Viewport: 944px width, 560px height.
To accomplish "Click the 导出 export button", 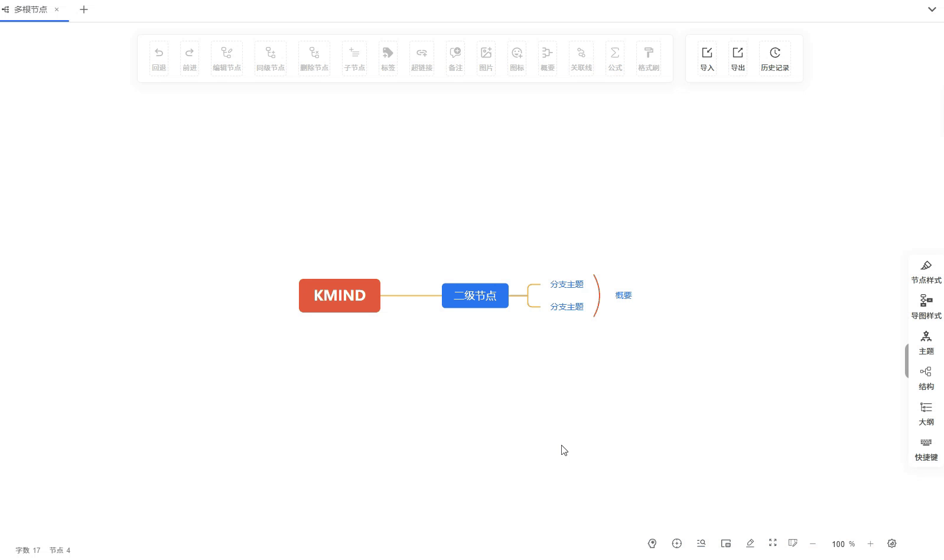I will tap(738, 58).
